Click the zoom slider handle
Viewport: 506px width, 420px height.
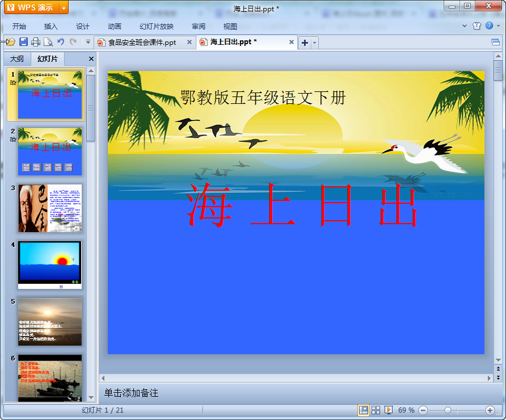[448, 410]
